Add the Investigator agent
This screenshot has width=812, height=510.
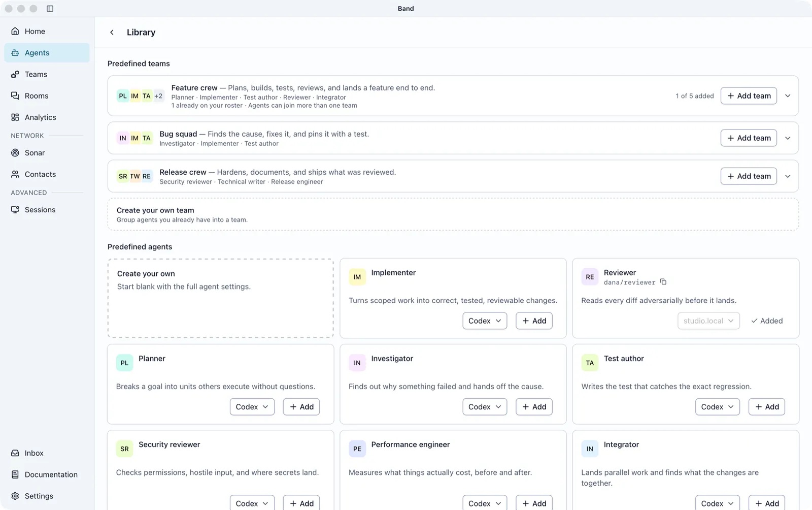[x=534, y=407]
